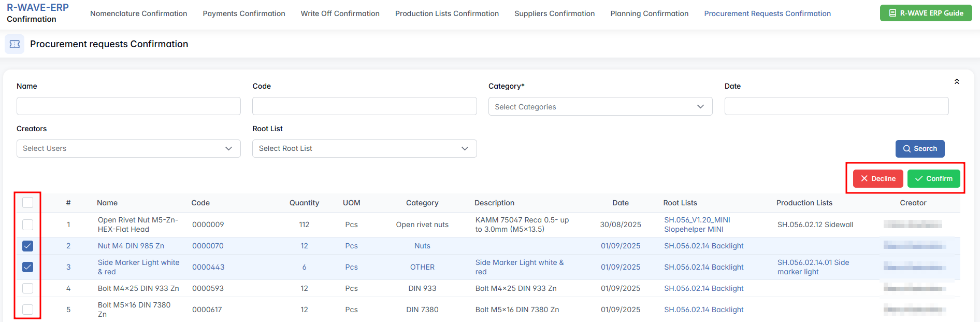Open the Select Root List dropdown
980x322 pixels.
(x=364, y=148)
